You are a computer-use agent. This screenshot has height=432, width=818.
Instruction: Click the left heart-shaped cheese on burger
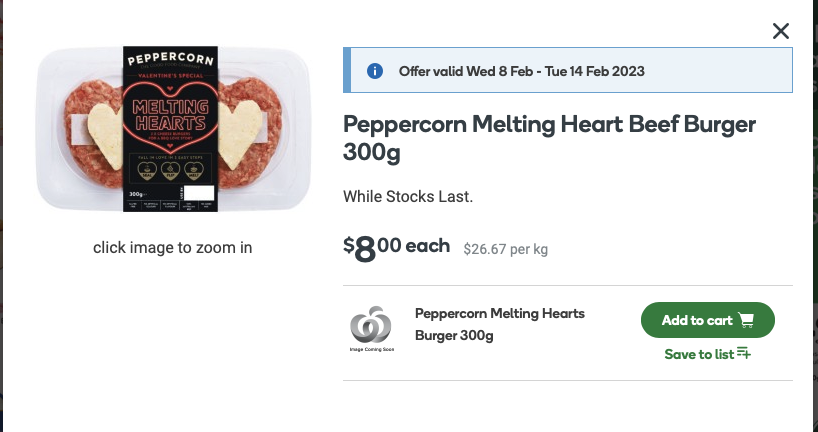pyautogui.click(x=105, y=133)
